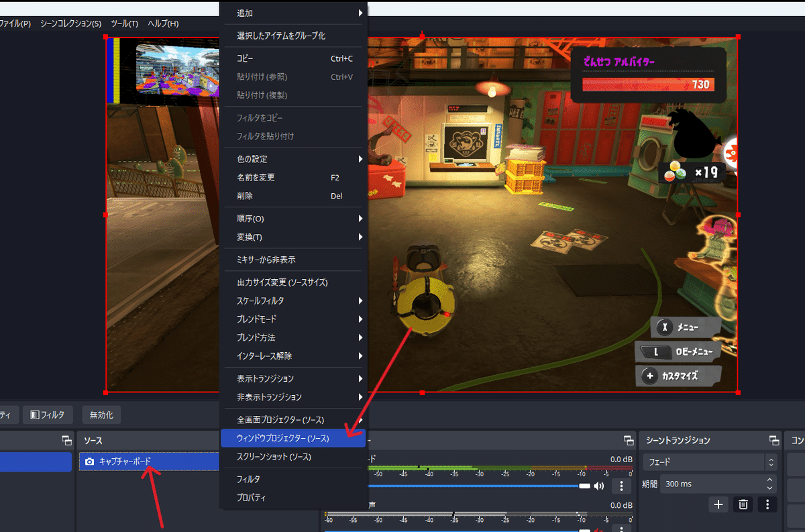Image resolution: width=805 pixels, height=532 pixels.
Task: Open 全画面プロジェクター (ソース) submenu
Action: click(x=294, y=420)
